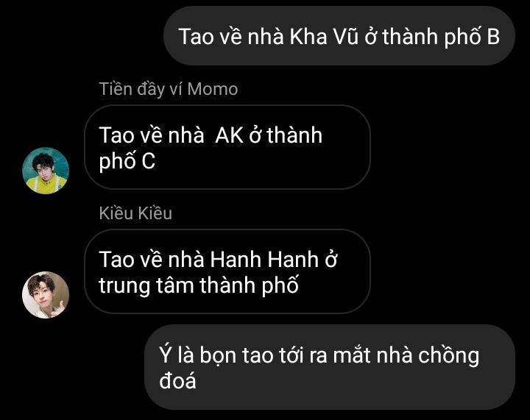The image size is (530, 420).
Task: Click the words phố C
Action: click(127, 161)
